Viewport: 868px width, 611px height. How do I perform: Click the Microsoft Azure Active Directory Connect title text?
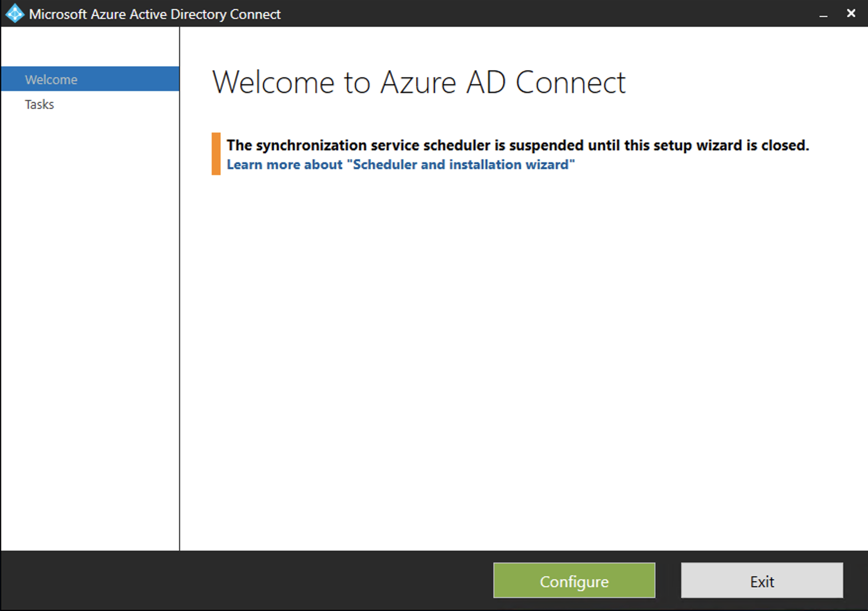click(155, 13)
